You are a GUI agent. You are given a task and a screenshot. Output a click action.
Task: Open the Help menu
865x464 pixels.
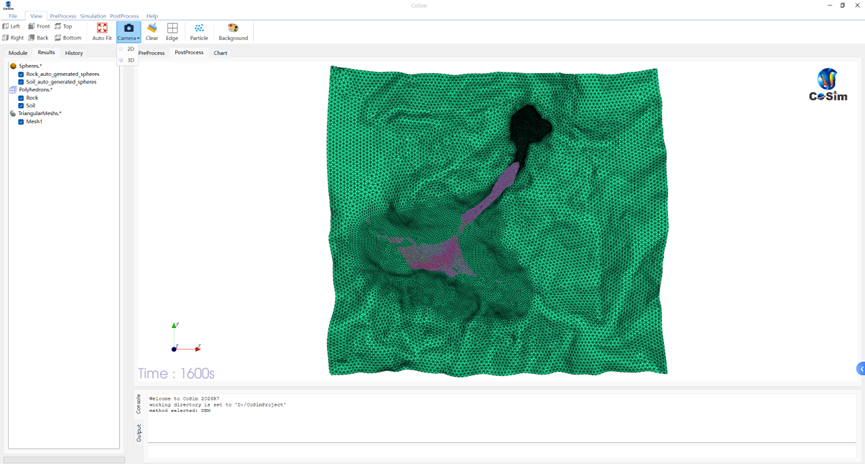click(152, 16)
